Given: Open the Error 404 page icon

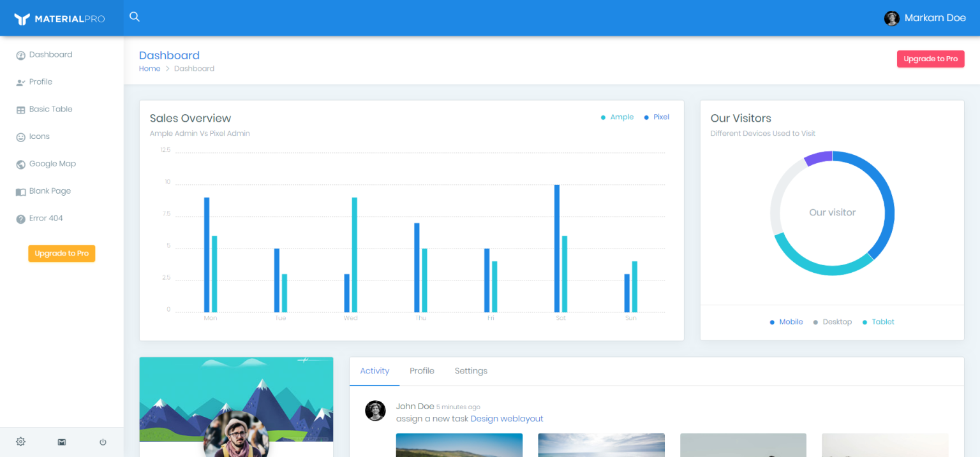Looking at the screenshot, I should [x=19, y=218].
